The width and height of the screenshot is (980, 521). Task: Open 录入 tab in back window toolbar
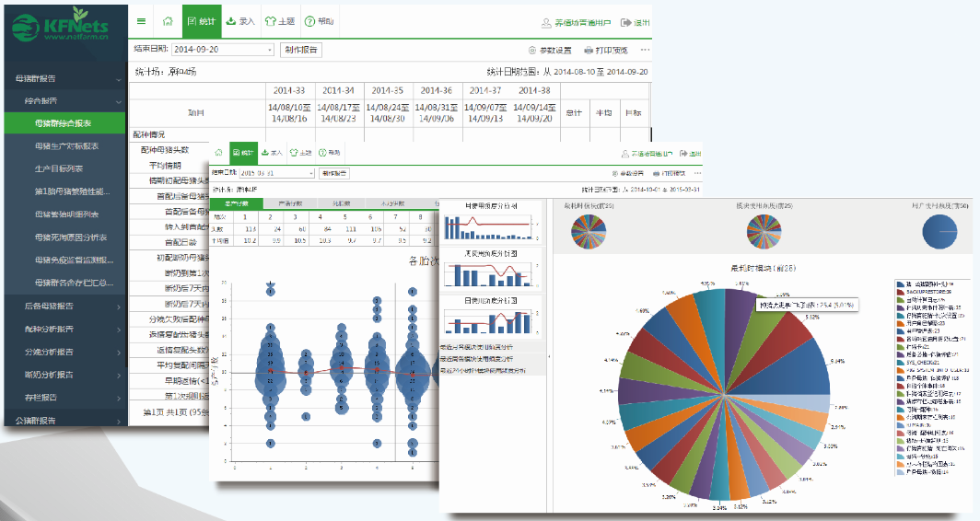coord(240,21)
